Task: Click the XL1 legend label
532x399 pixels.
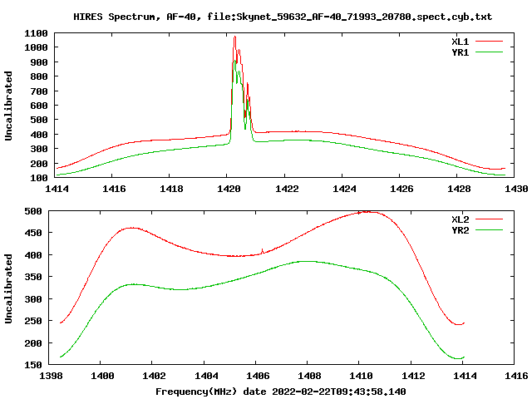Action: pyautogui.click(x=460, y=42)
